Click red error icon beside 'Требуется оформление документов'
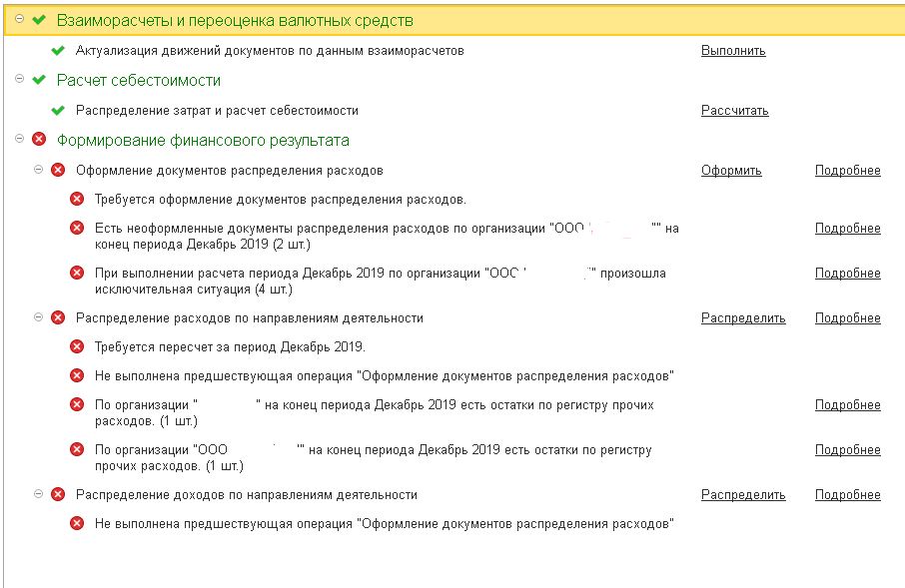 pyautogui.click(x=77, y=200)
